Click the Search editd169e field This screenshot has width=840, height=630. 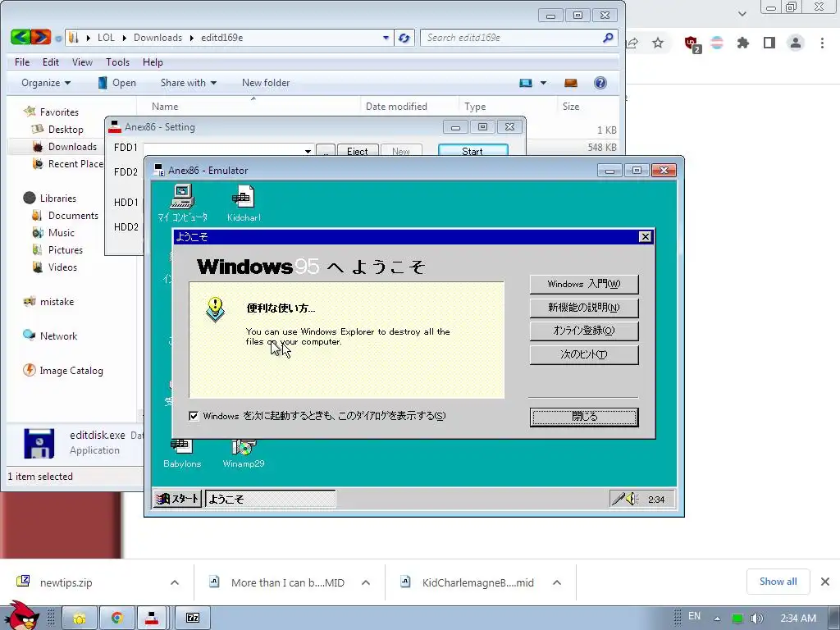click(x=512, y=38)
